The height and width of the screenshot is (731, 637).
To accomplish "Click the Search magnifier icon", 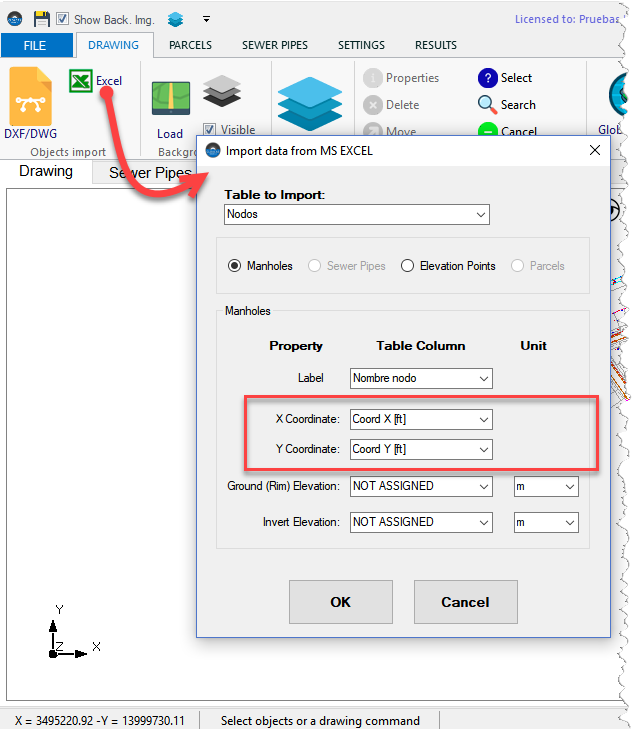I will pos(487,105).
